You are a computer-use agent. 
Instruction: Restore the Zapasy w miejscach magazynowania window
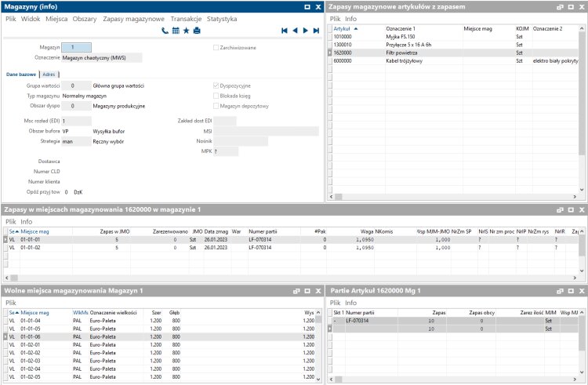560,210
